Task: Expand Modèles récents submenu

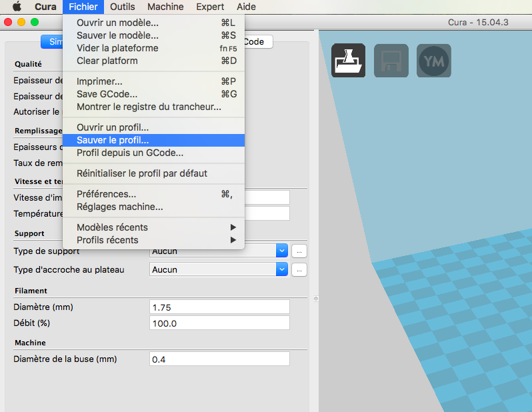Action: pyautogui.click(x=154, y=227)
